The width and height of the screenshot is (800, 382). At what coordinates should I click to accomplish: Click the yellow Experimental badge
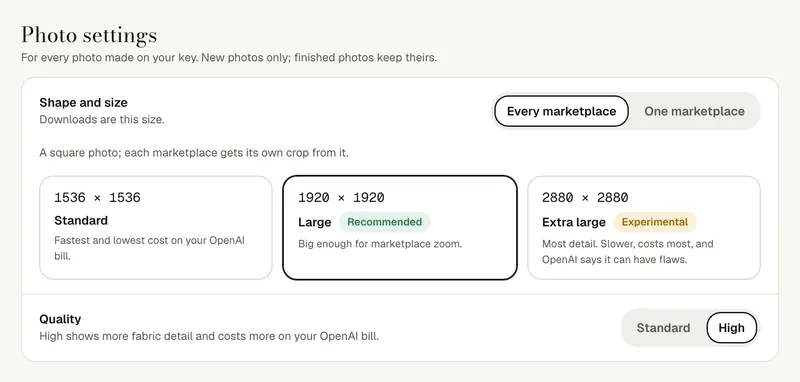[655, 222]
